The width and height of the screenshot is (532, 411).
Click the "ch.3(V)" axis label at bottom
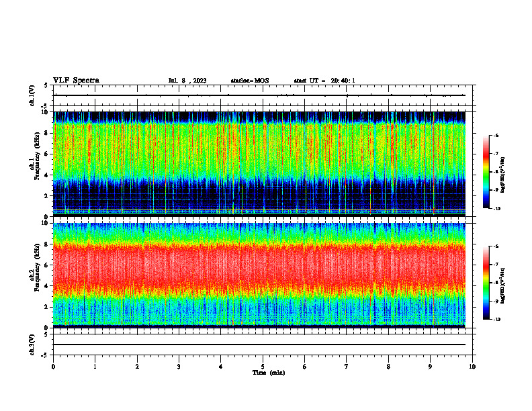point(32,345)
